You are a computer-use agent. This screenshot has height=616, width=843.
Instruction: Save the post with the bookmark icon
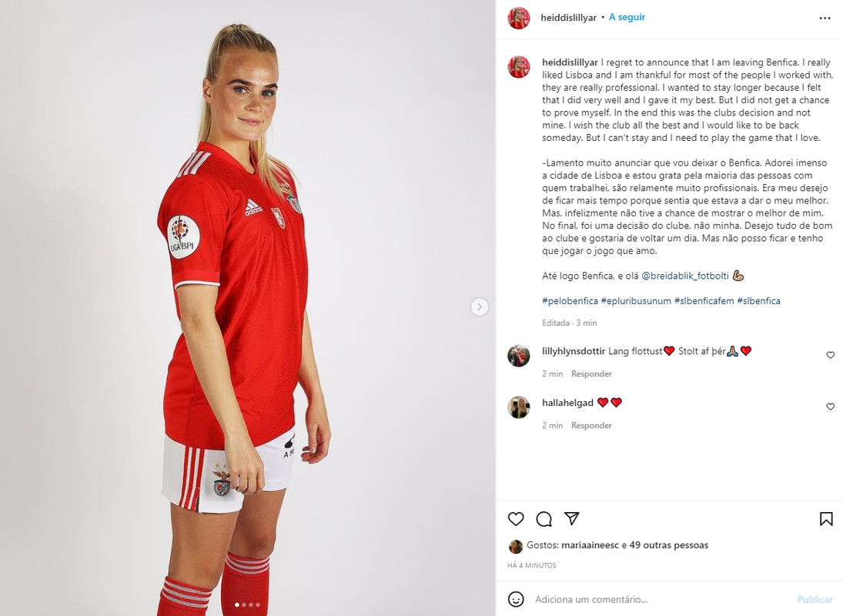[826, 519]
